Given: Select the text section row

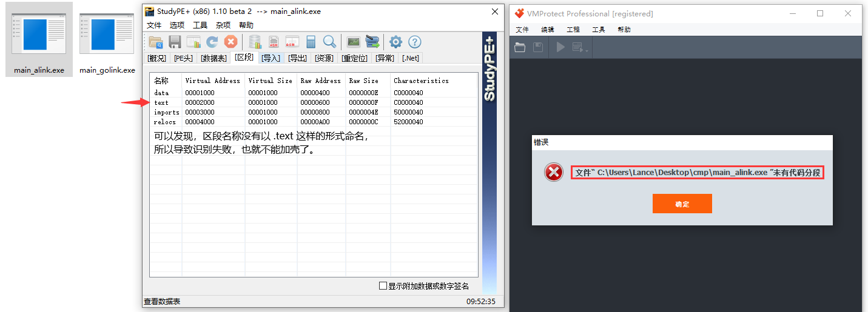Looking at the screenshot, I should [314, 102].
